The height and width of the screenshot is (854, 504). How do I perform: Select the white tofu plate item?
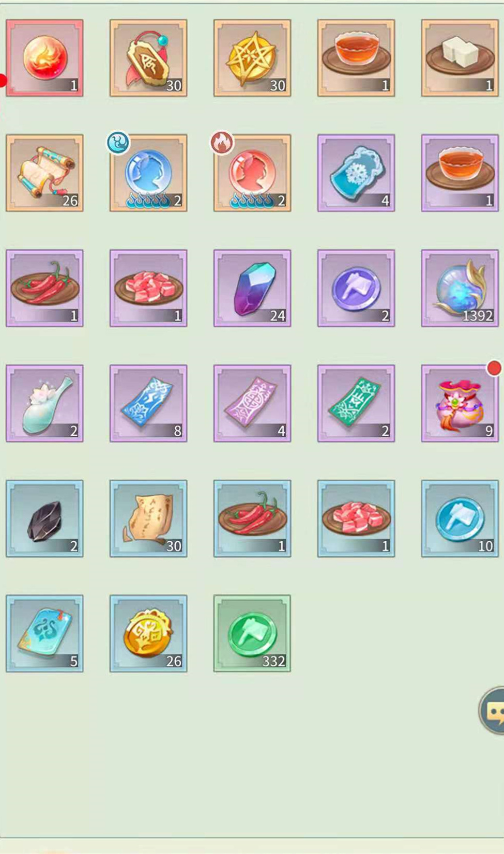[460, 58]
